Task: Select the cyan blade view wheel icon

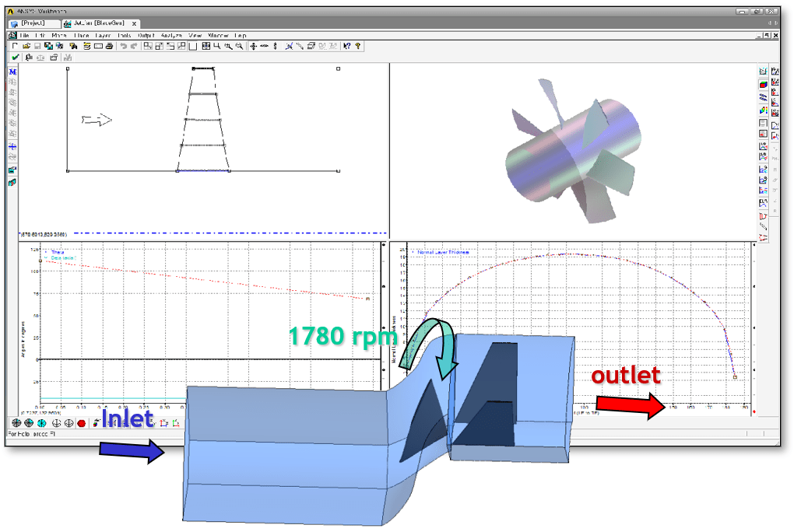Action: 42,422
